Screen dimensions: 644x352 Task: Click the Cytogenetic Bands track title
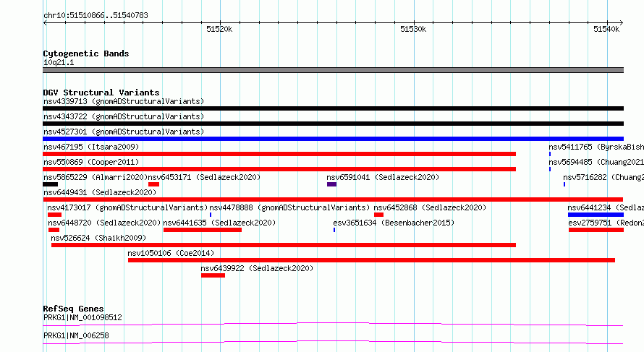pos(86,53)
